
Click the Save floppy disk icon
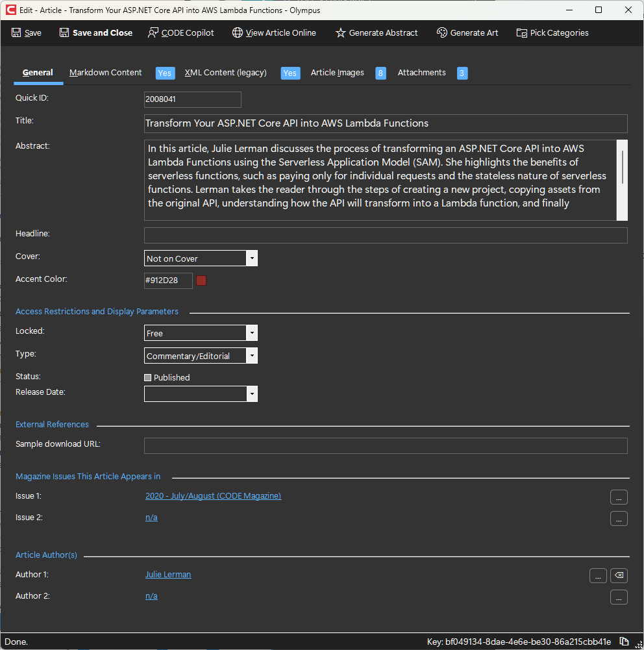coord(16,32)
